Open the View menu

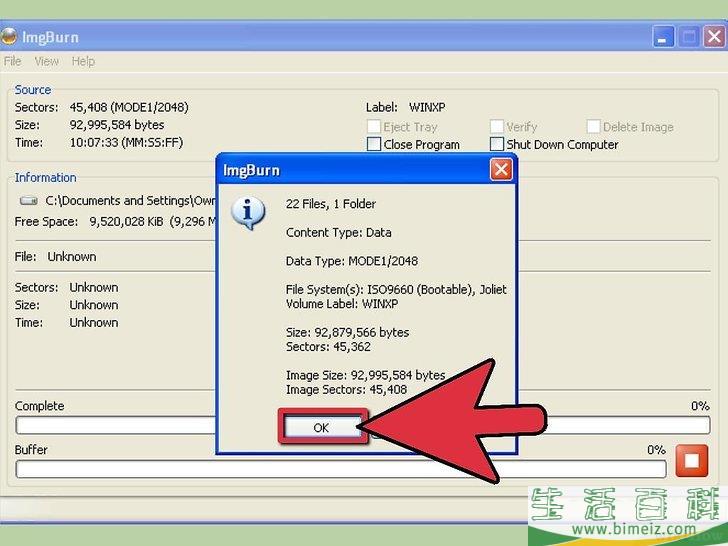click(46, 61)
